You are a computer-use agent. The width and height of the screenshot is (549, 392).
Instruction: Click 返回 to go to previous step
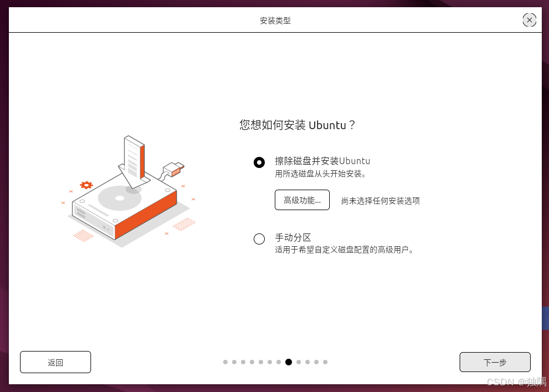pyautogui.click(x=56, y=362)
